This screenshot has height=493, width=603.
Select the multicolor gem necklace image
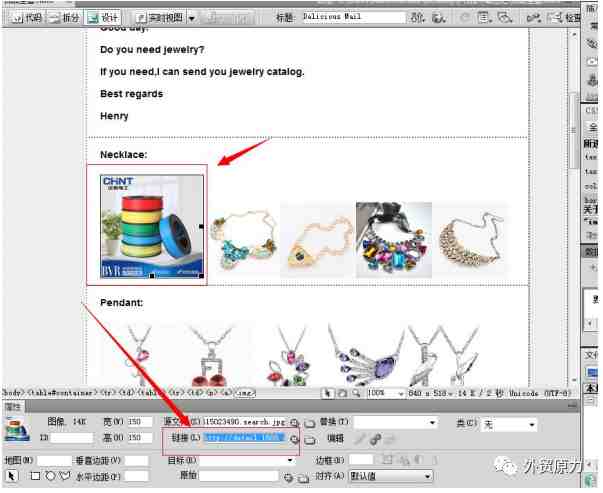394,240
